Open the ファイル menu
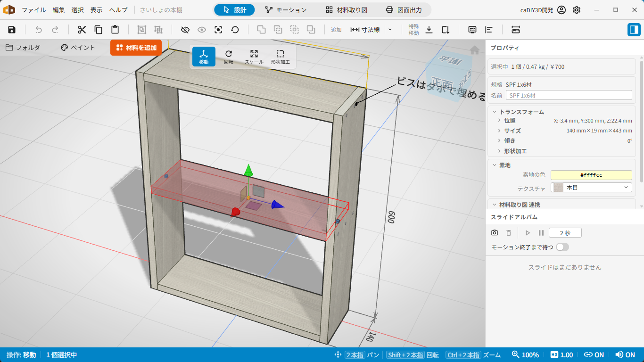Screen dimensions: 644x362 33,10
